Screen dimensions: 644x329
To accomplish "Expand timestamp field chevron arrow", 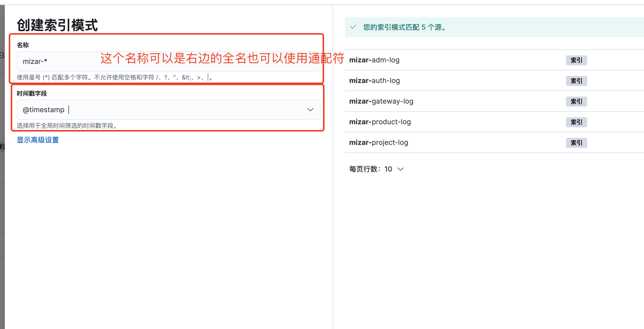I will point(310,110).
